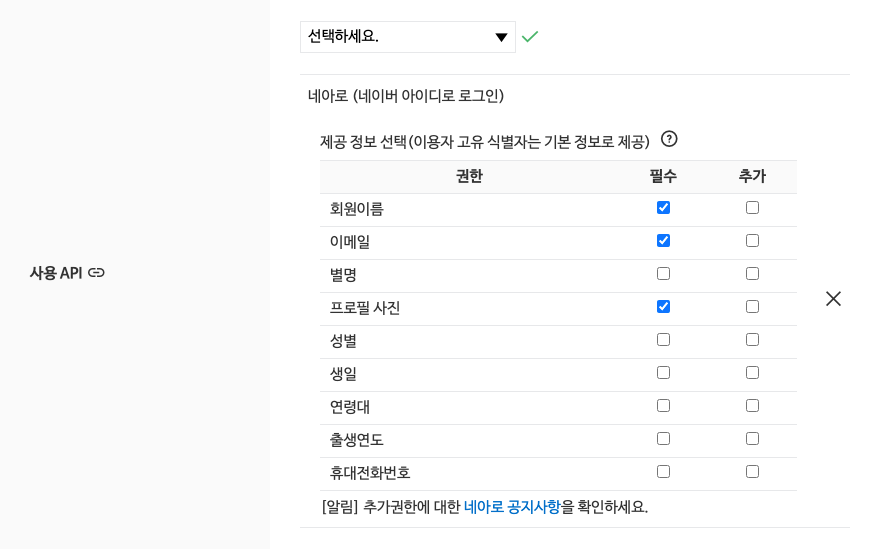Check the required 연령대 checkbox

coord(663,406)
